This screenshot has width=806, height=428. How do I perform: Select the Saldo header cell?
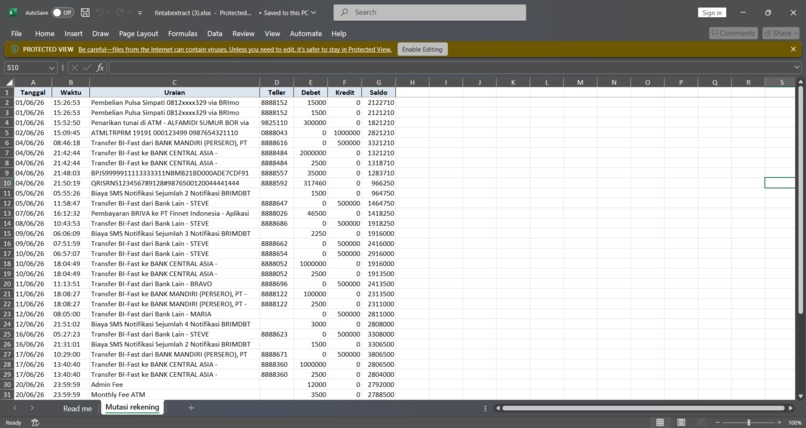(378, 92)
